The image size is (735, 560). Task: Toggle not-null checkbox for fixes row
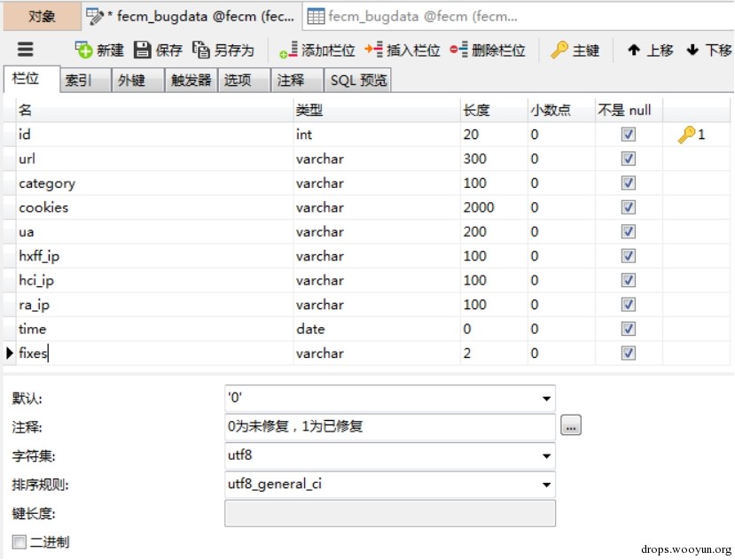[628, 353]
